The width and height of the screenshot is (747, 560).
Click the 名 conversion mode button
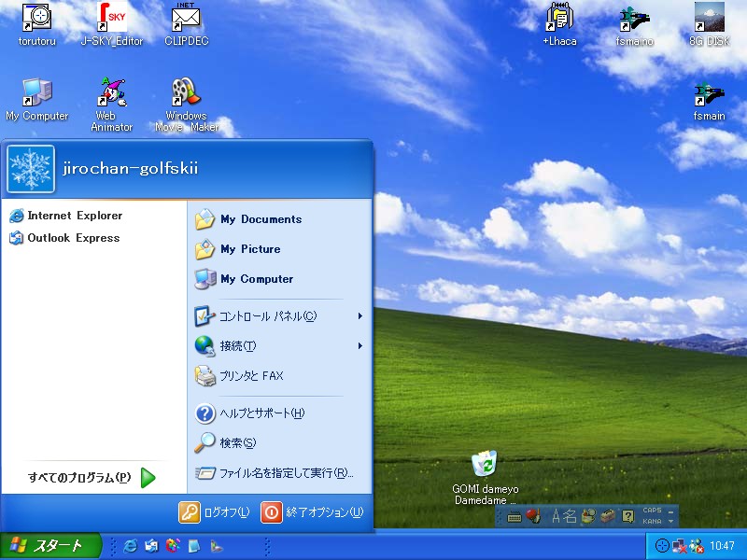click(570, 516)
